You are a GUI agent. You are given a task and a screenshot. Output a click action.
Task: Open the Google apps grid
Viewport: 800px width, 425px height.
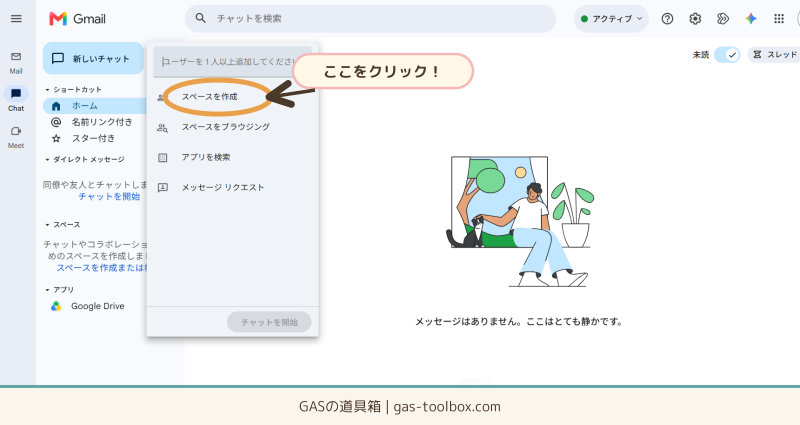779,19
